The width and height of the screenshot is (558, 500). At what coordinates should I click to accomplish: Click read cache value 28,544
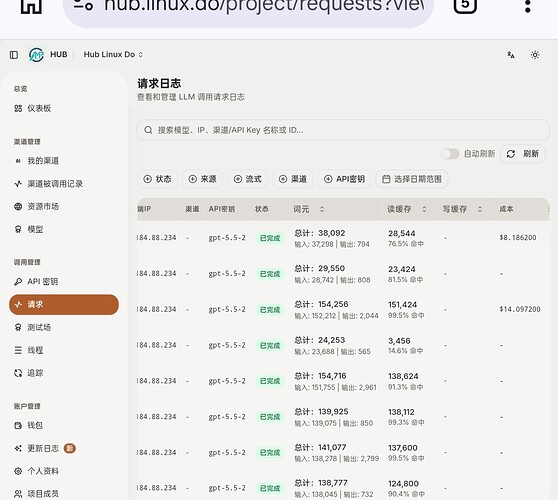click(x=402, y=233)
